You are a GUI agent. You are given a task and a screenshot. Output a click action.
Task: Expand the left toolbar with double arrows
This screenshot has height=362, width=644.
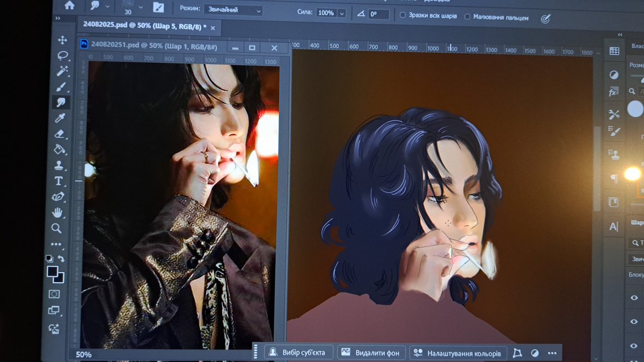[x=57, y=19]
